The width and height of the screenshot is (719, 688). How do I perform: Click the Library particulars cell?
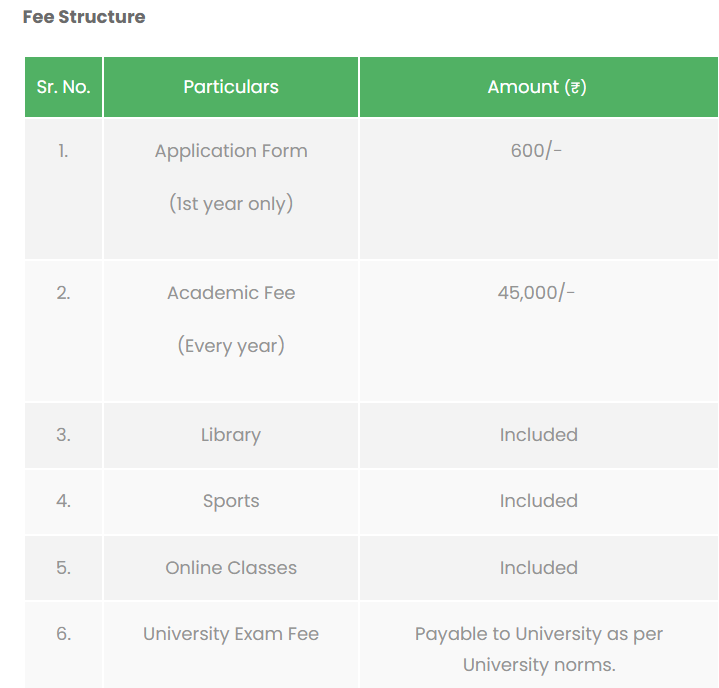point(231,435)
